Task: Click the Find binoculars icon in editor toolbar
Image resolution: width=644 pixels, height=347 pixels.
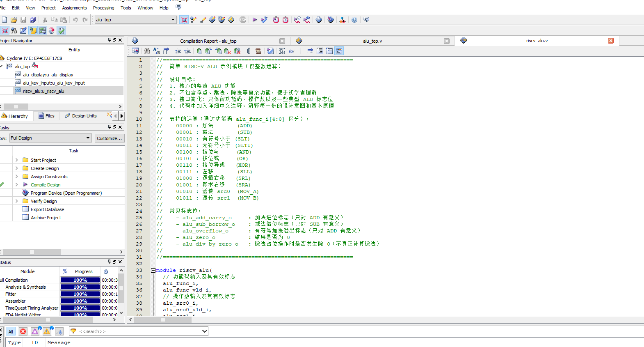Action: click(147, 51)
